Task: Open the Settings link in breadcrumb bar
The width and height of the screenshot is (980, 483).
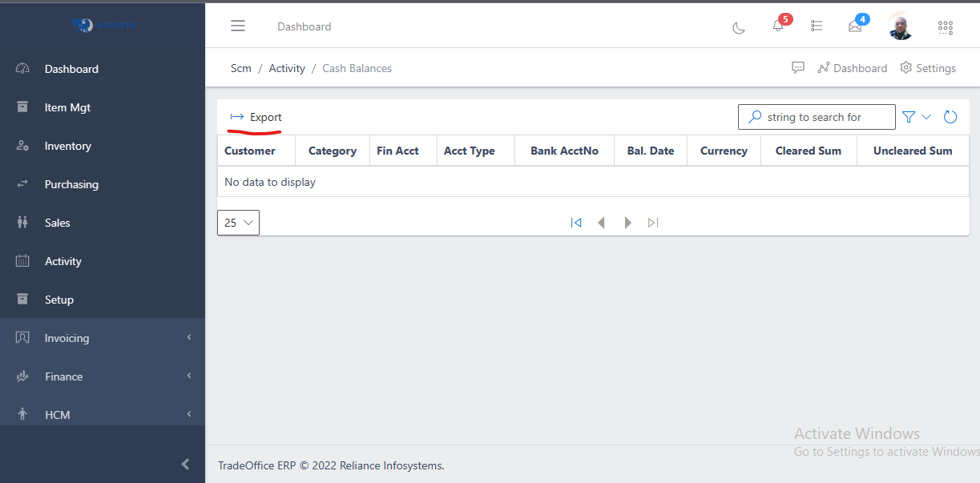Action: 928,68
